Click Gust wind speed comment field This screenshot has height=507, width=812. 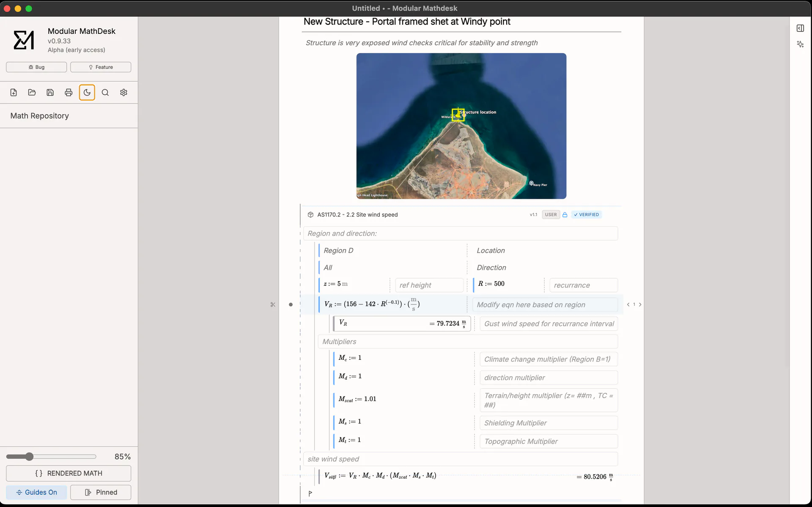(549, 324)
